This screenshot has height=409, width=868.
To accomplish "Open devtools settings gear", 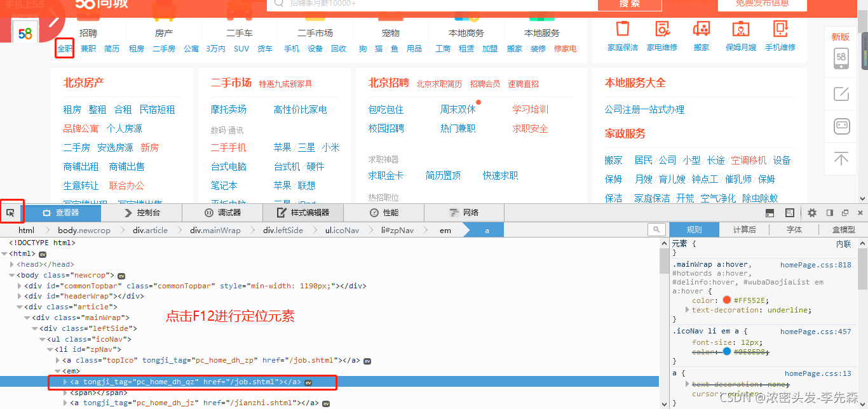I will 812,213.
